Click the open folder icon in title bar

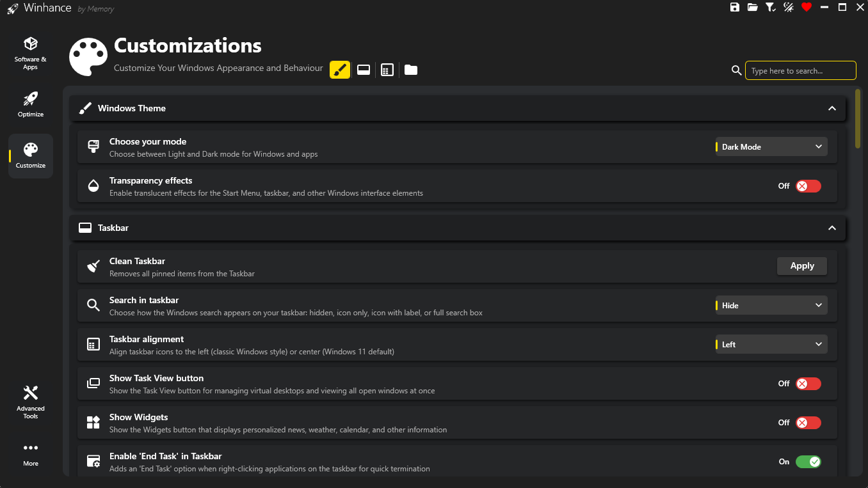point(753,8)
